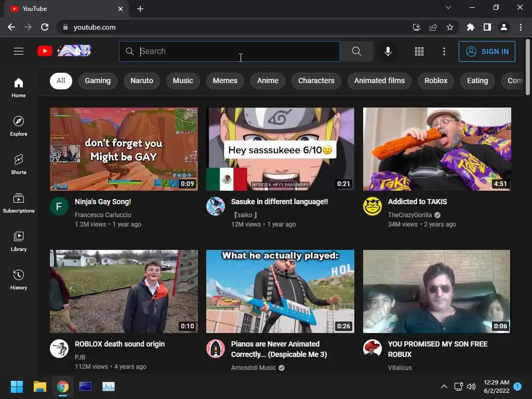532x399 pixels.
Task: Select the Naruto filter chip
Action: point(142,81)
